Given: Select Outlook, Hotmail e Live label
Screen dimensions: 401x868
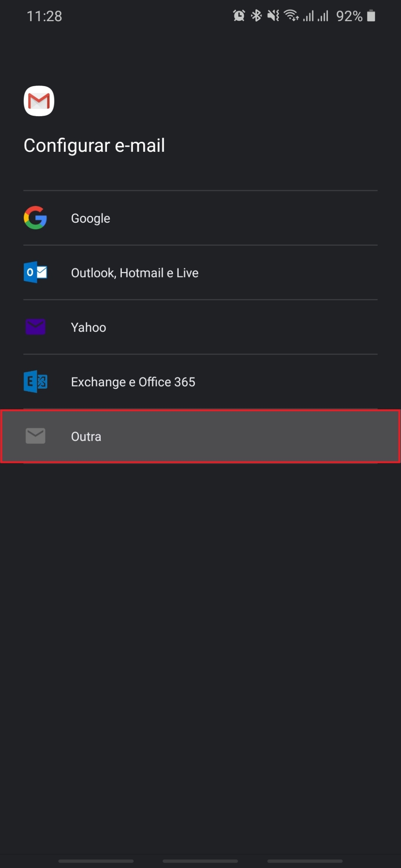Looking at the screenshot, I should (135, 273).
